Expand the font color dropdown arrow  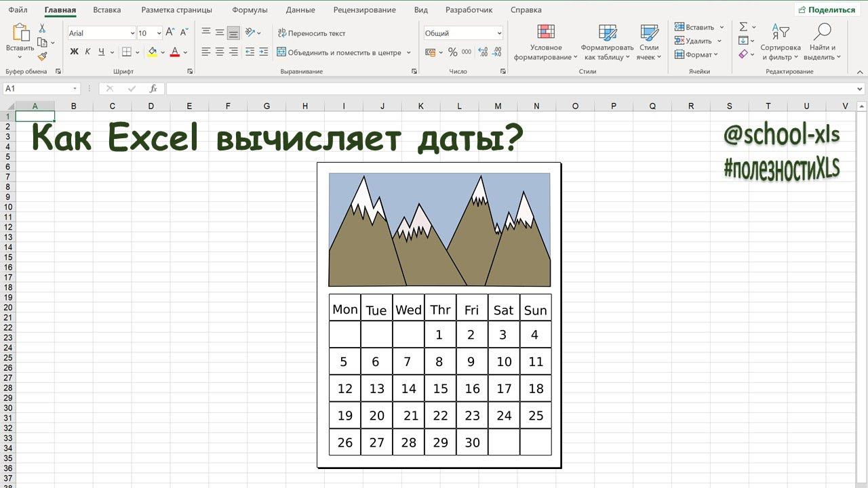click(186, 52)
